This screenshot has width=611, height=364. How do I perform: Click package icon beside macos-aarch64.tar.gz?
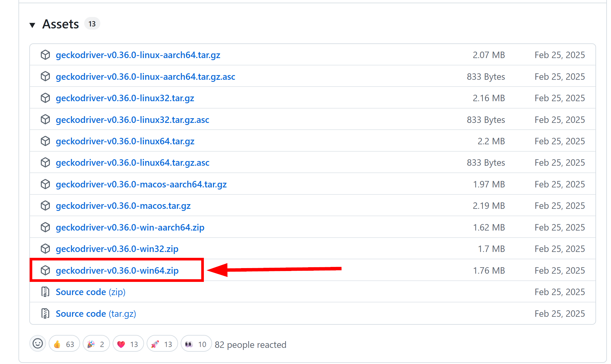pyautogui.click(x=45, y=184)
